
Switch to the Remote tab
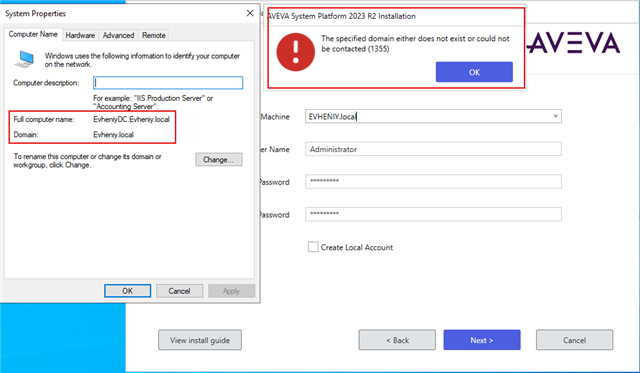coord(154,36)
